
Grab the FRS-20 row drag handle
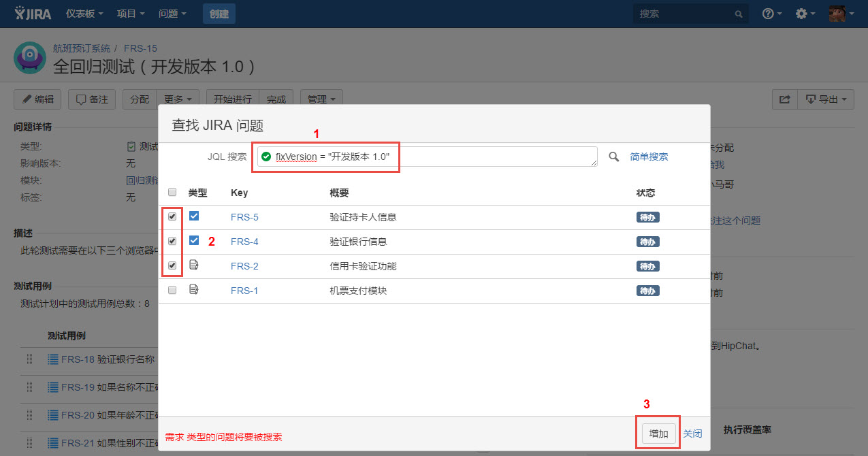coord(29,415)
